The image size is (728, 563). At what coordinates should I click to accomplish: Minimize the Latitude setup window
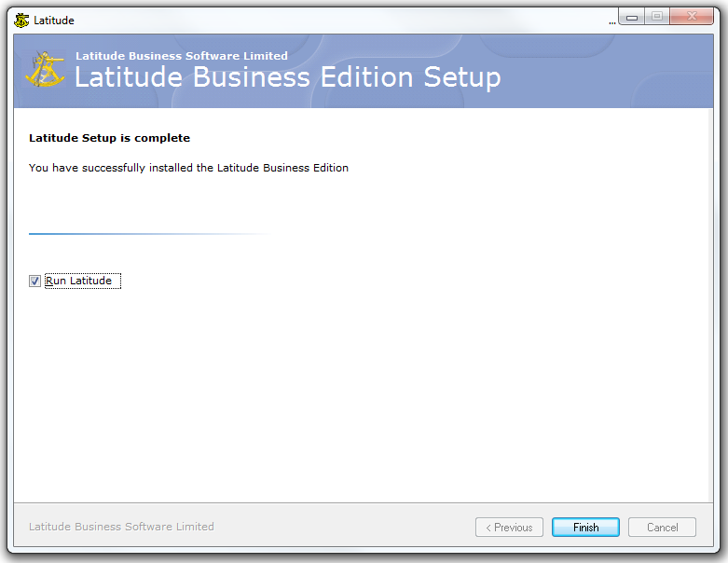click(x=632, y=17)
